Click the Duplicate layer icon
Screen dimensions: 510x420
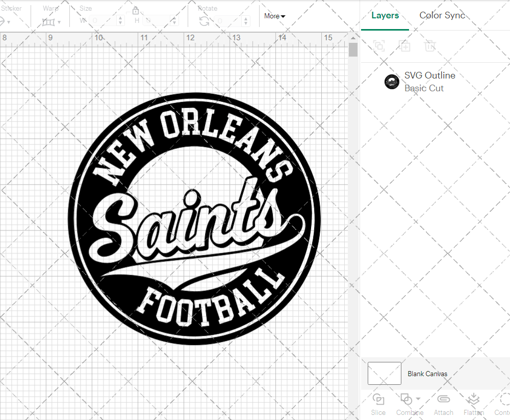[x=405, y=46]
